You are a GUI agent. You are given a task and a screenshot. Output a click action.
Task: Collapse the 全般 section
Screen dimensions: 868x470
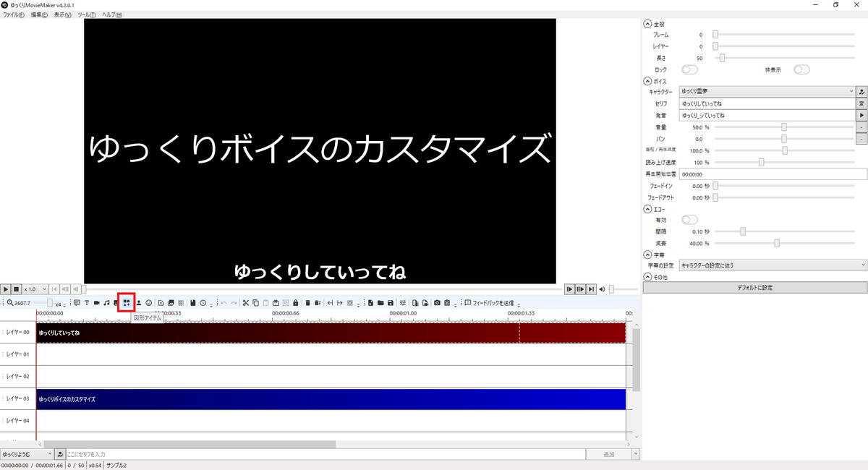[x=647, y=24]
